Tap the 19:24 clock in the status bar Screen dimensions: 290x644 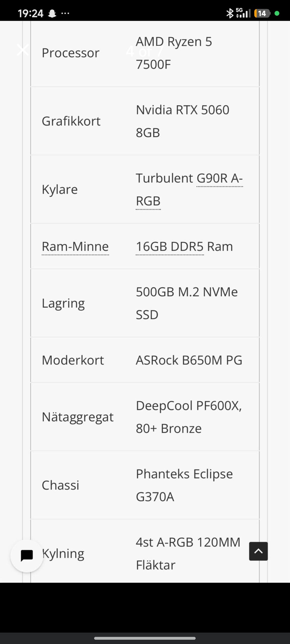coord(31,13)
